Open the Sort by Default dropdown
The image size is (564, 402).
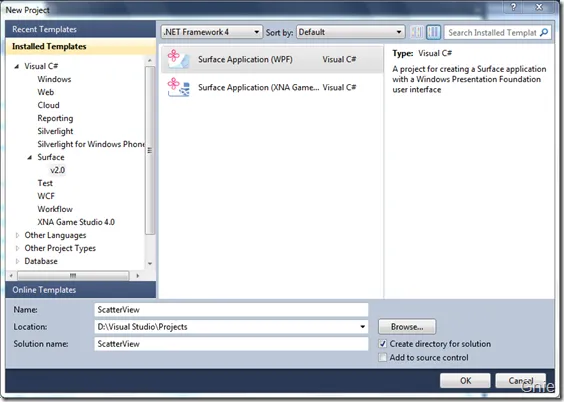pos(351,32)
